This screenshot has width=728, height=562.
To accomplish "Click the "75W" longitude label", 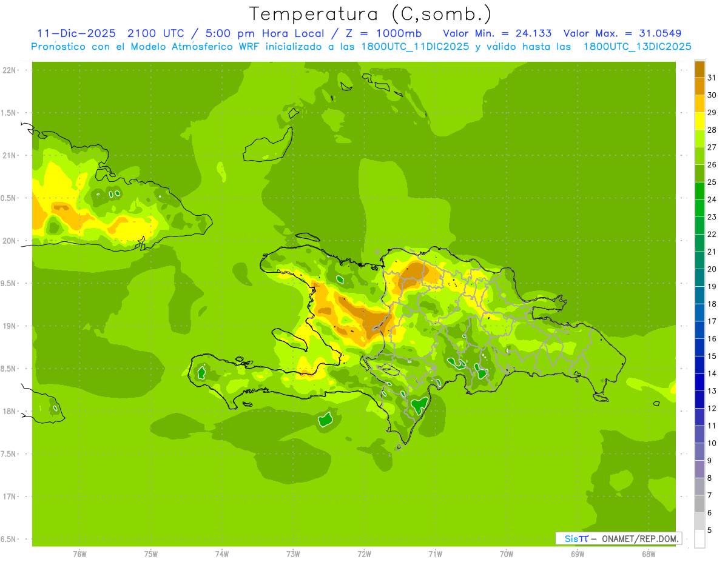I will click(151, 554).
